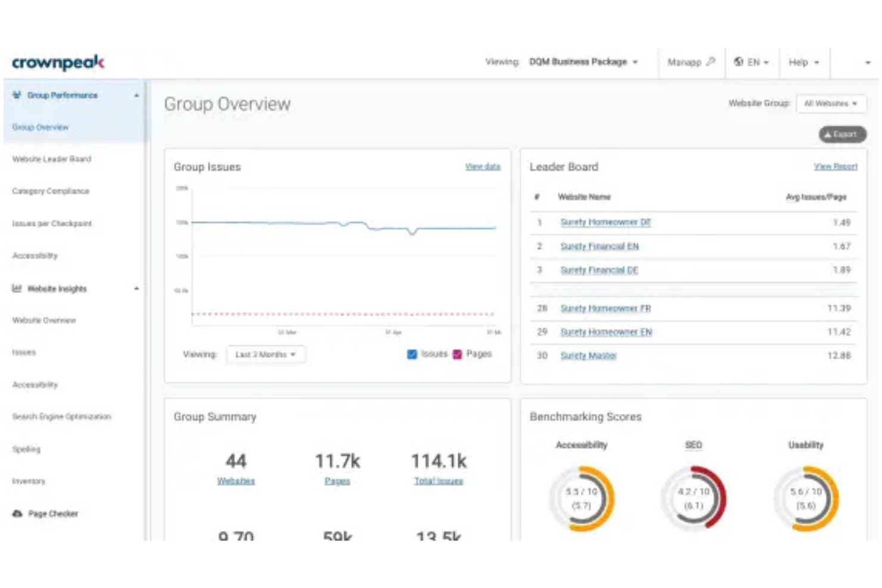Click the Export button

pos(842,134)
